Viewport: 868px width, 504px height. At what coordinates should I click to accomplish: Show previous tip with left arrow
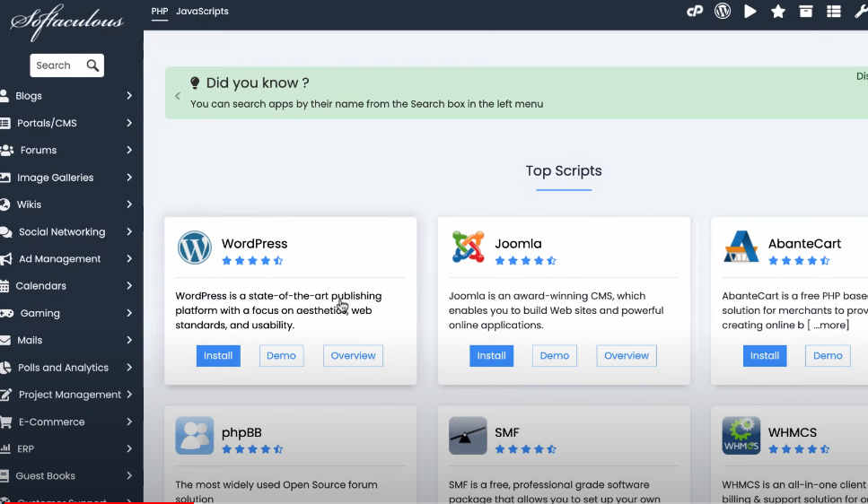pos(178,96)
